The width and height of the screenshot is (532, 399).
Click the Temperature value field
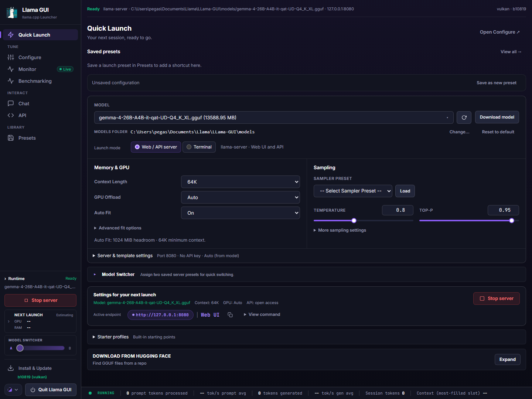[398, 210]
